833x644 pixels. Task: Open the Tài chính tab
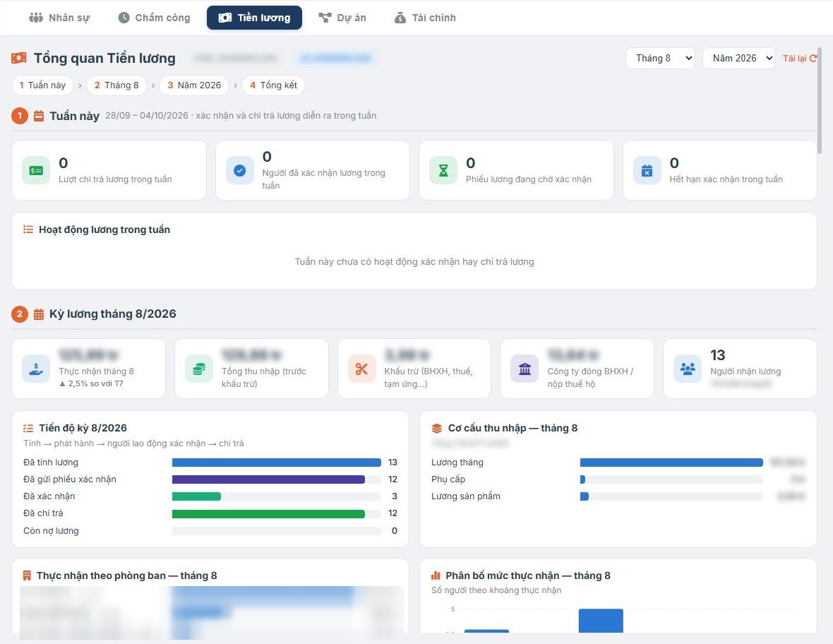(425, 18)
